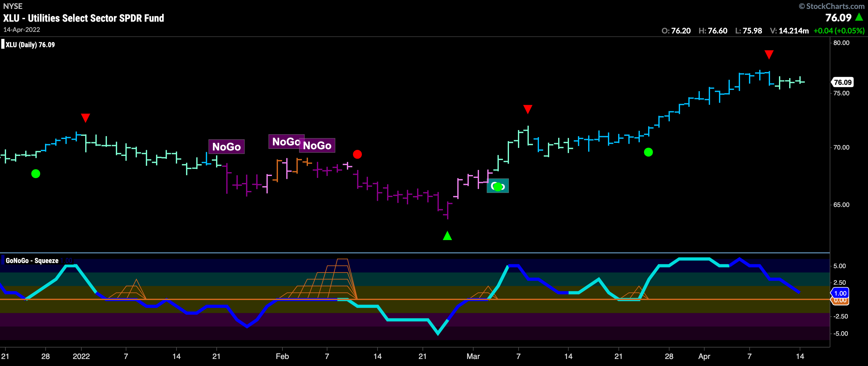This screenshot has width=868, height=366.
Task: Click the Go label with green dot in early March
Action: [498, 186]
